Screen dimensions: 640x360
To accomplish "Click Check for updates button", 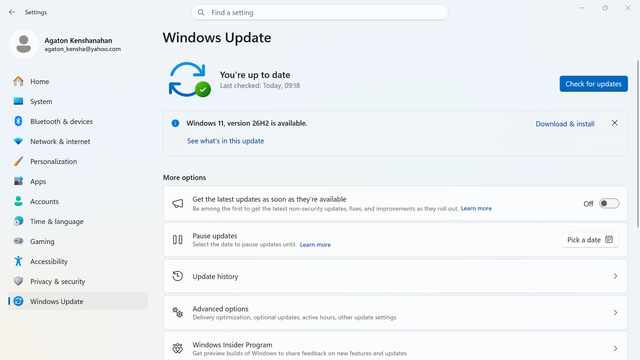I will pos(593,84).
